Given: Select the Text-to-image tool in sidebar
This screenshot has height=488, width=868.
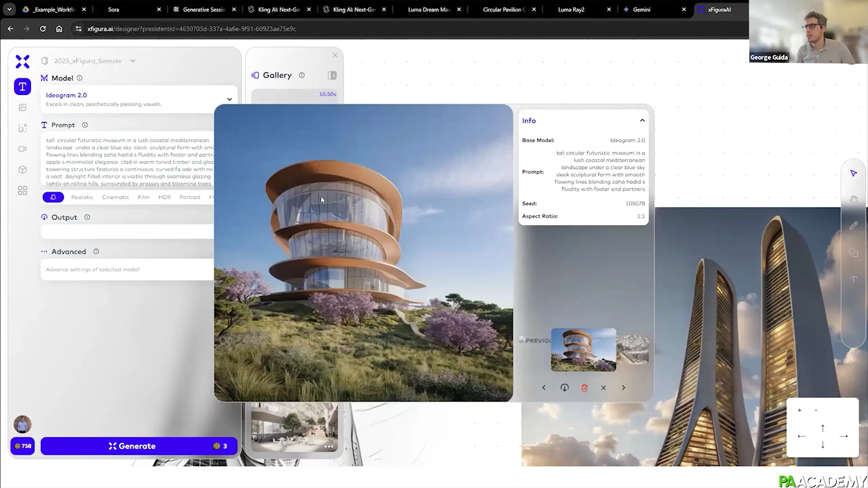Looking at the screenshot, I should 22,86.
